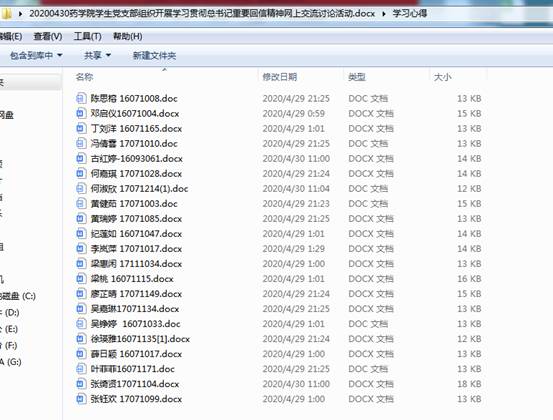
Task: Click the icon next to 张钰欢 17071099.docx
Action: click(x=81, y=399)
